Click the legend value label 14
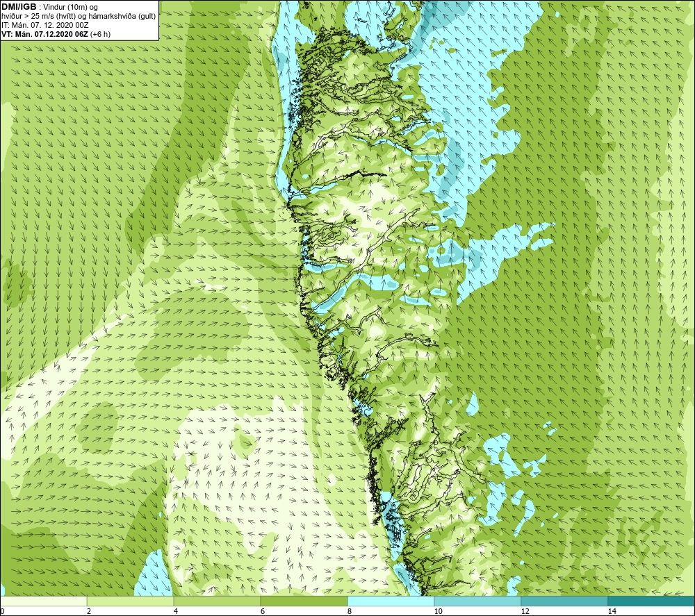The height and width of the screenshot is (616, 695). (612, 612)
